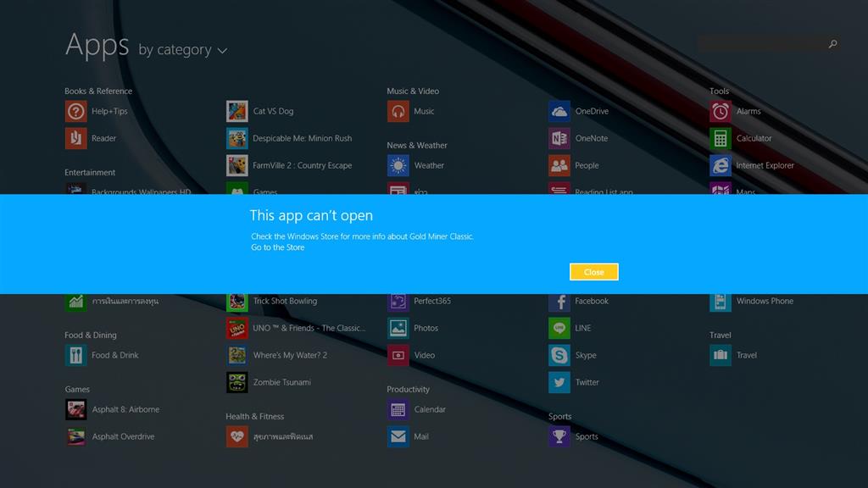Open the OneNote app icon
Viewport: 868px width, 488px height.
tap(559, 138)
